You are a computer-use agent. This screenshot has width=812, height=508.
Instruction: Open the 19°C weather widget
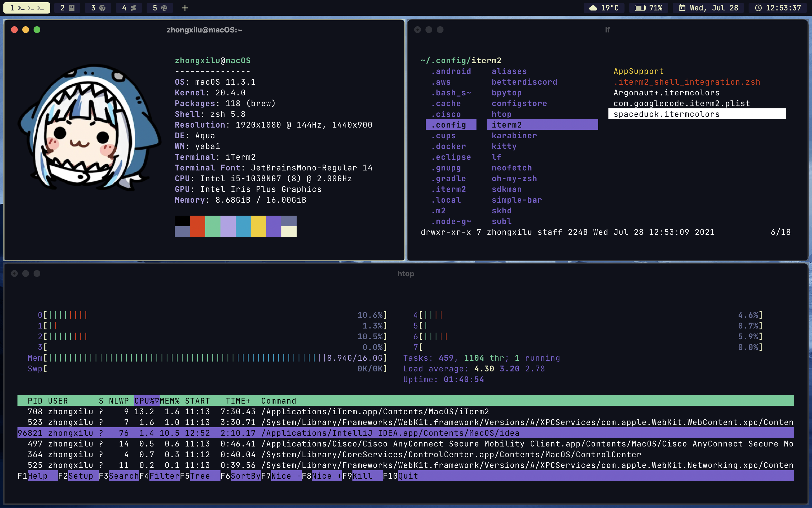(x=604, y=8)
